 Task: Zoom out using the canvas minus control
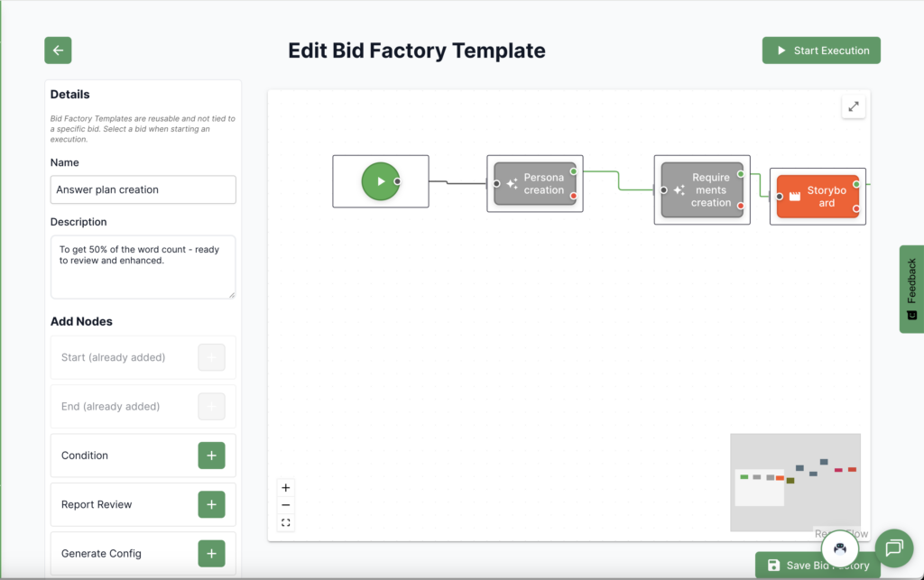pyautogui.click(x=286, y=505)
